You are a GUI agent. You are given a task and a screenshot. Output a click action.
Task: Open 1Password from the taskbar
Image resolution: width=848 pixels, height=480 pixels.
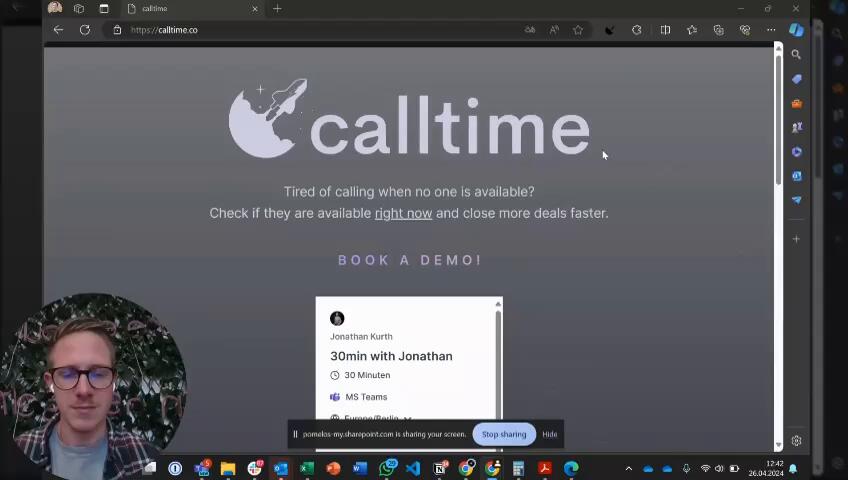click(x=175, y=468)
